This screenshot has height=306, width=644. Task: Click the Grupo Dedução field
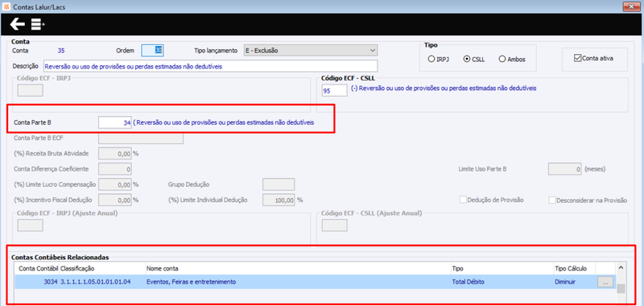279,185
